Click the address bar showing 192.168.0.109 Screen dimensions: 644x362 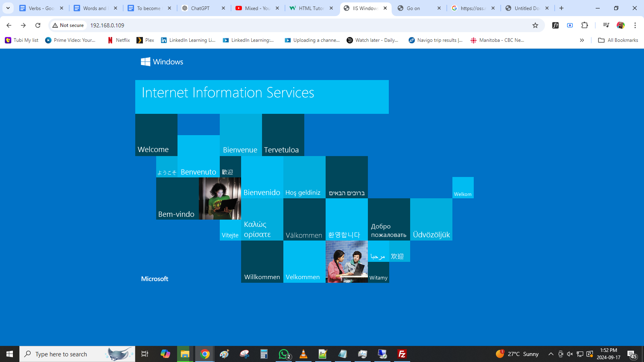tap(282, 25)
